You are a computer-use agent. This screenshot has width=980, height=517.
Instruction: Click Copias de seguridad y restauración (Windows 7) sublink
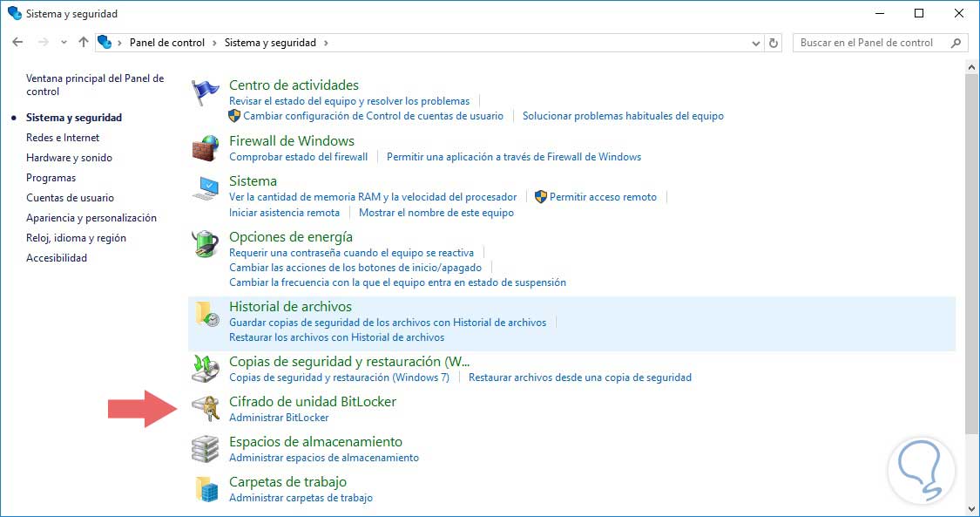pyautogui.click(x=339, y=377)
